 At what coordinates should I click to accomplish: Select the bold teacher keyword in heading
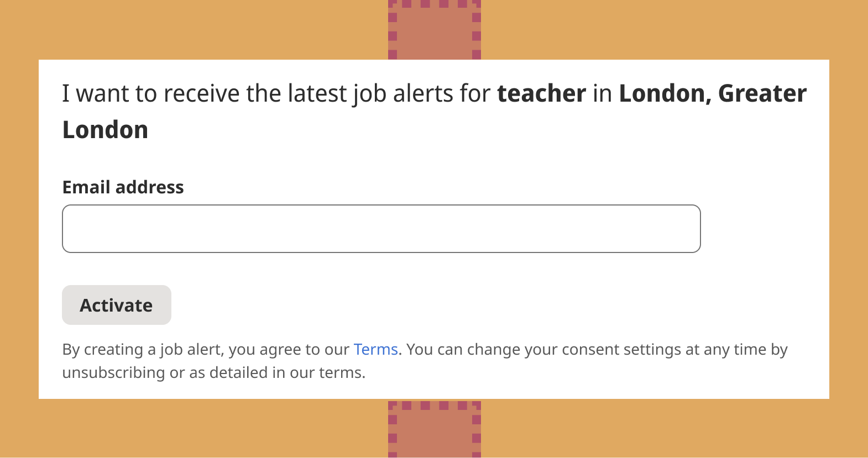click(x=541, y=93)
